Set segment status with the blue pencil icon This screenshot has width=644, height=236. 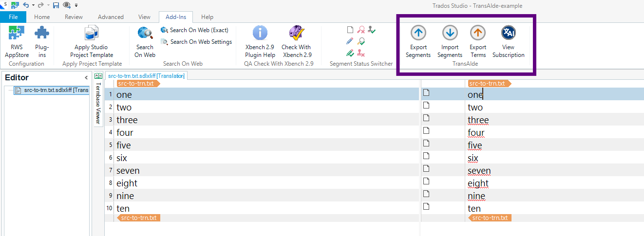[349, 41]
